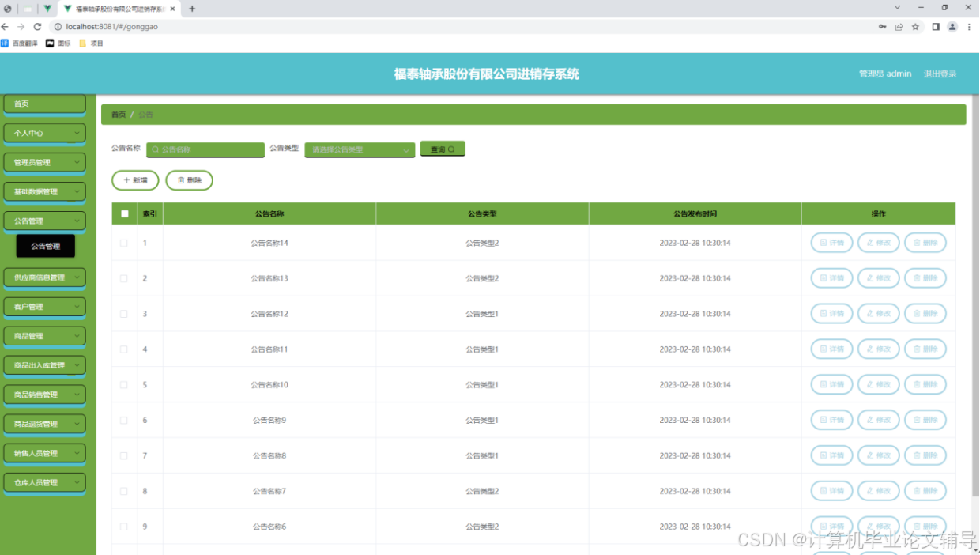The width and height of the screenshot is (980, 555).
Task: Open 详情 for 公告名称11
Action: [831, 349]
